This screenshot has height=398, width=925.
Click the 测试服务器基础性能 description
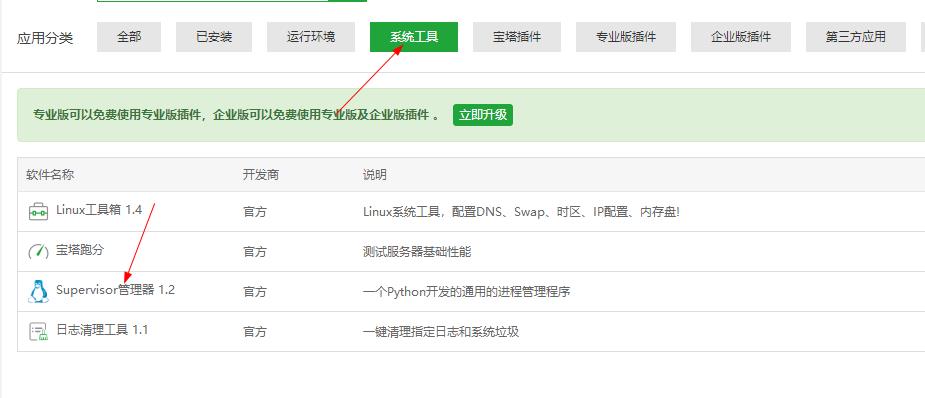pyautogui.click(x=417, y=252)
